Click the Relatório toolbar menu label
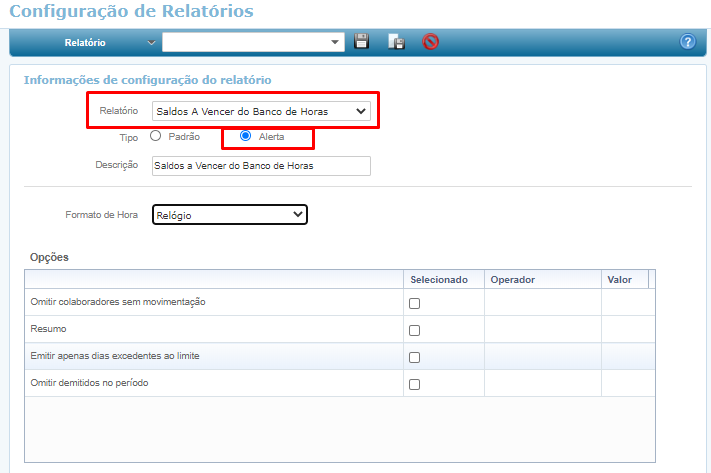Screen dimensions: 711x473 (x=85, y=43)
